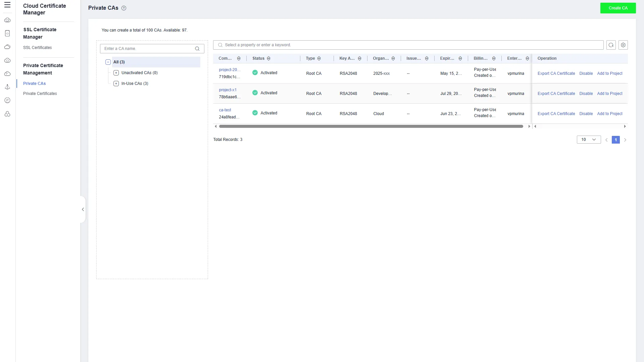The width and height of the screenshot is (644, 362).
Task: Open the ca-test CA details
Action: point(225,110)
